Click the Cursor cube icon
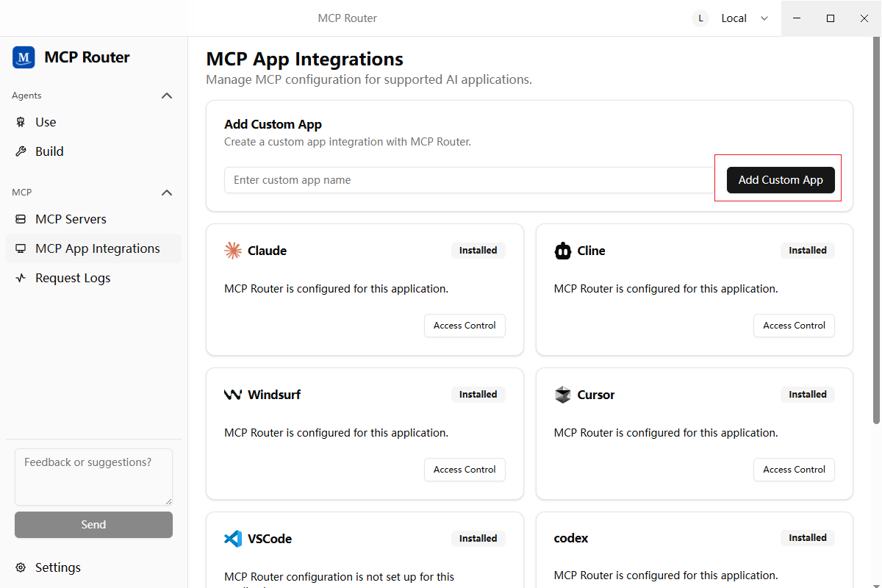Viewport: 882px width, 588px height. point(562,395)
